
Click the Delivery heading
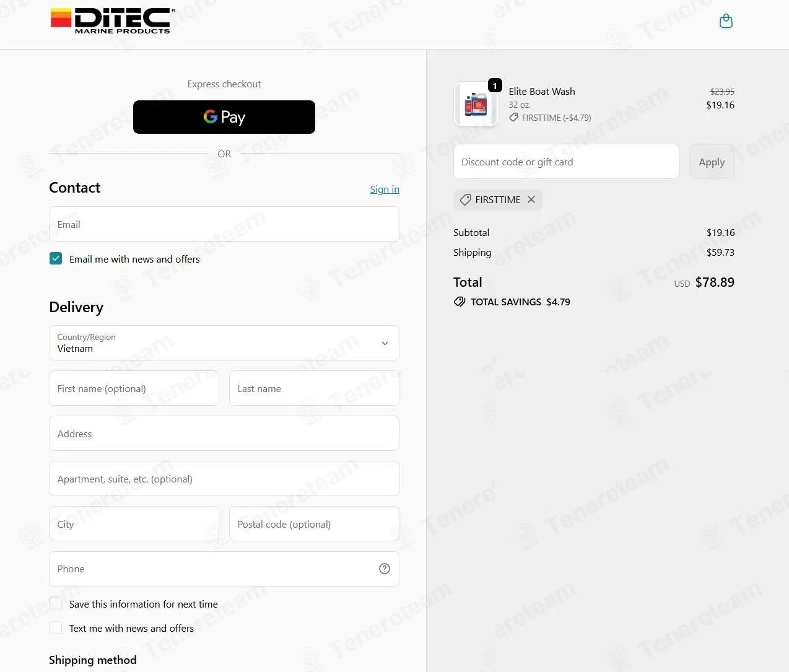76,307
